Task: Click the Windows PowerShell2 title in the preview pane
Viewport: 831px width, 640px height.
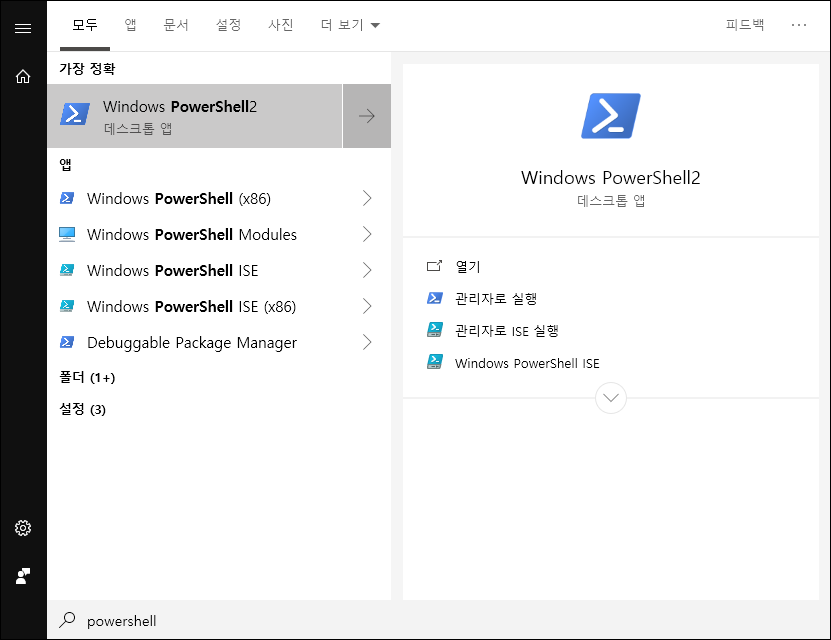Action: pos(611,177)
